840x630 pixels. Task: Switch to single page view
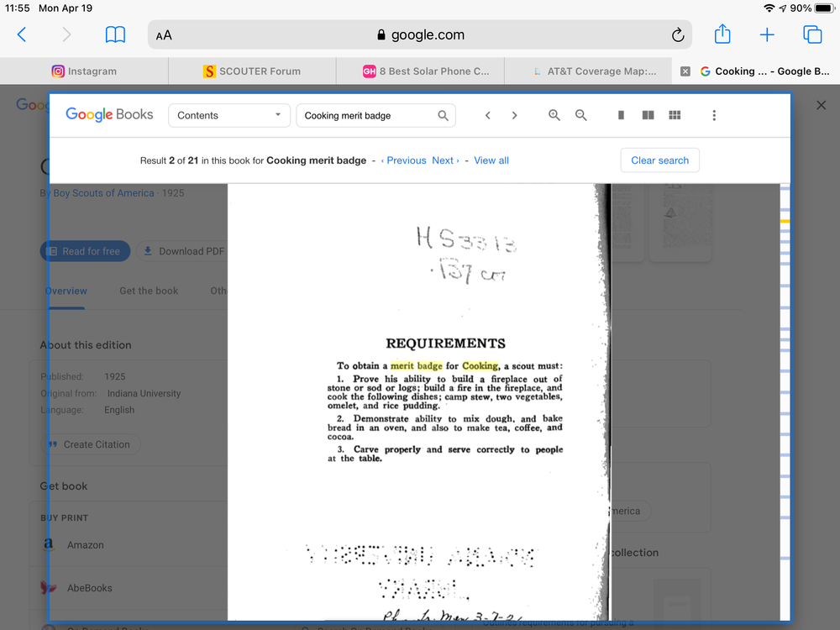[x=621, y=115]
